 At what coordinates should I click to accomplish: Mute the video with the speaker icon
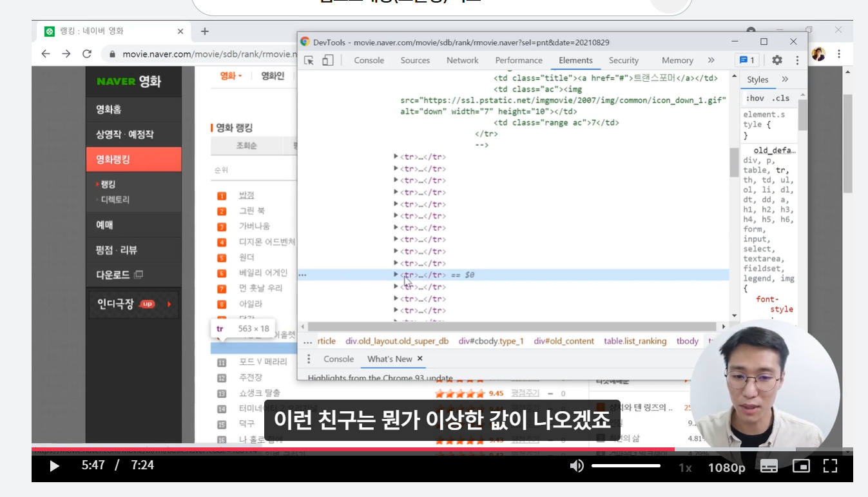coord(577,465)
